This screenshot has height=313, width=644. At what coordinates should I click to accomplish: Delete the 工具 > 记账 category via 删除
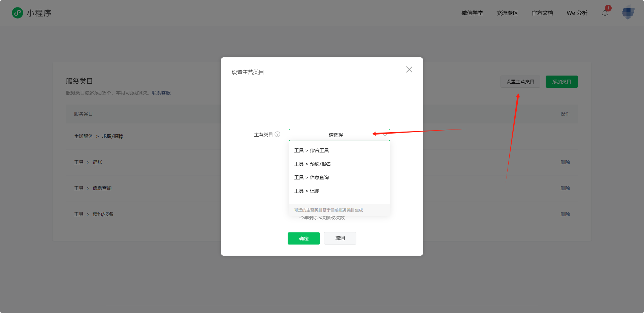(565, 162)
